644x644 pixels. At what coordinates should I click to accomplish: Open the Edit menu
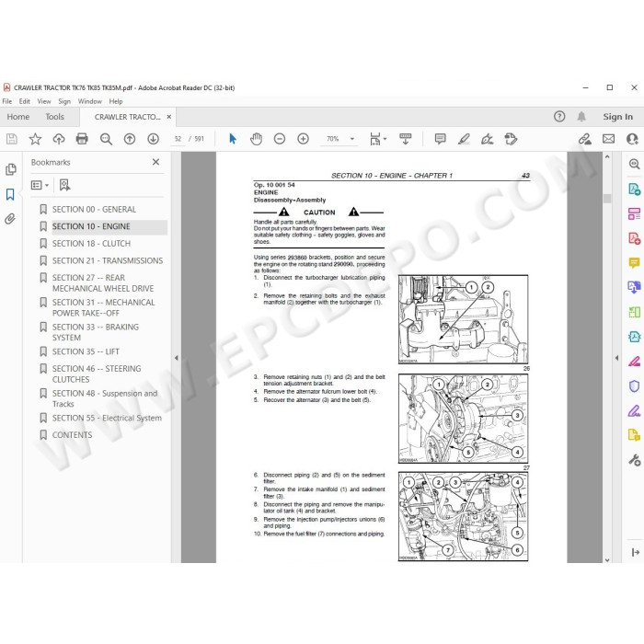24,101
